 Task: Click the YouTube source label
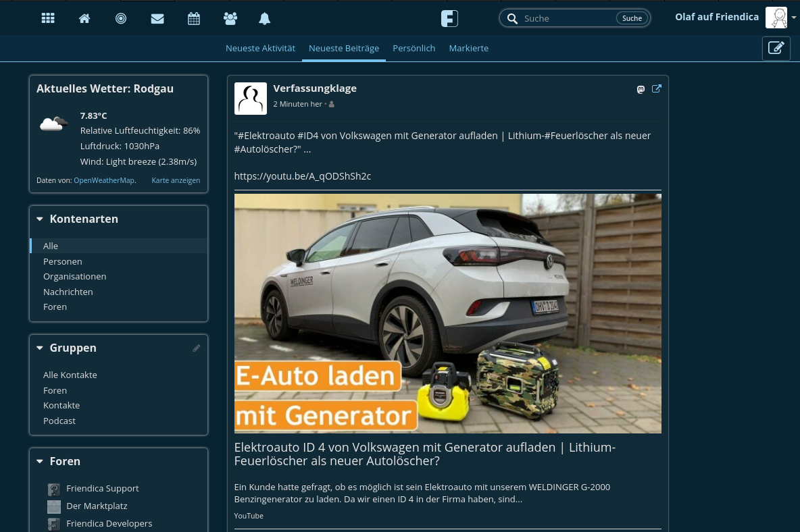[249, 516]
